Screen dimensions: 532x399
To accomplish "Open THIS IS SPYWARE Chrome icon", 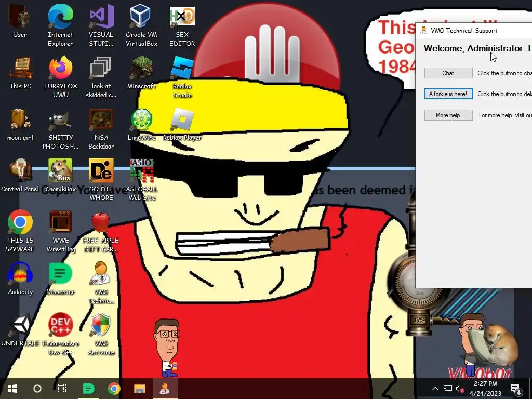I will [x=20, y=231].
